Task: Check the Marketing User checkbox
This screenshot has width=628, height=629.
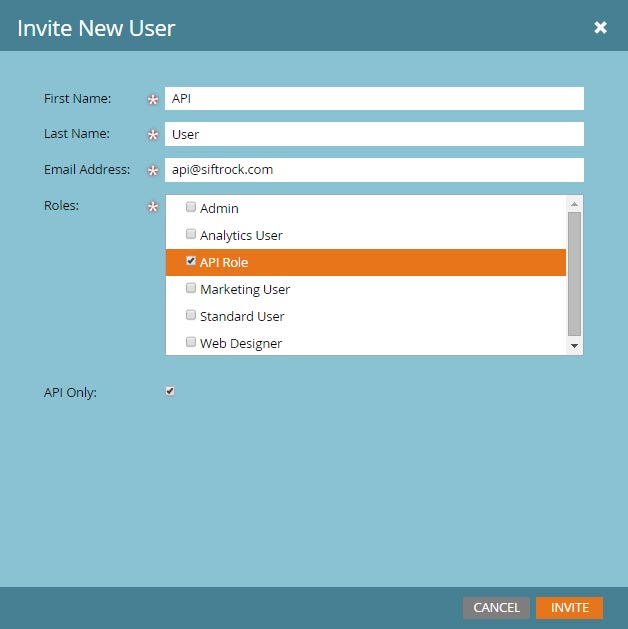Action: [191, 288]
